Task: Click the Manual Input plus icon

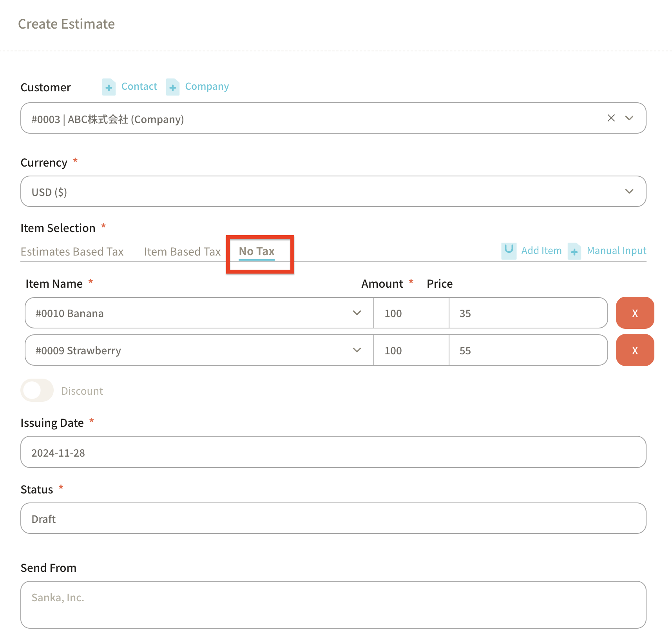Action: point(574,251)
